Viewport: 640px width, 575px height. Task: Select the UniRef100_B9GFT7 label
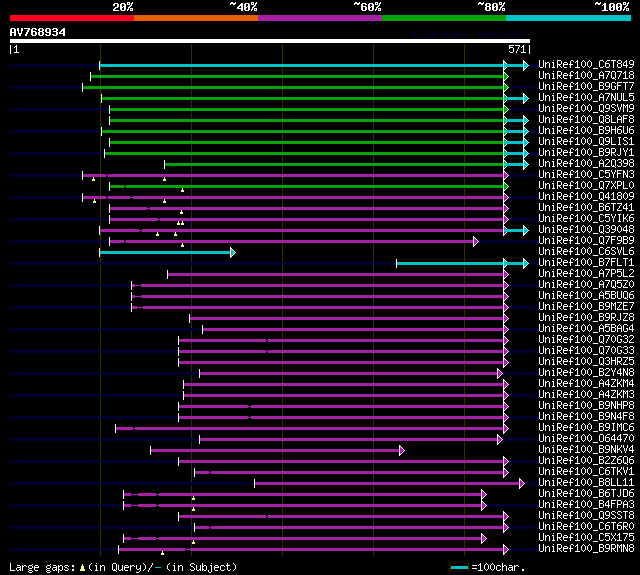(x=586, y=87)
